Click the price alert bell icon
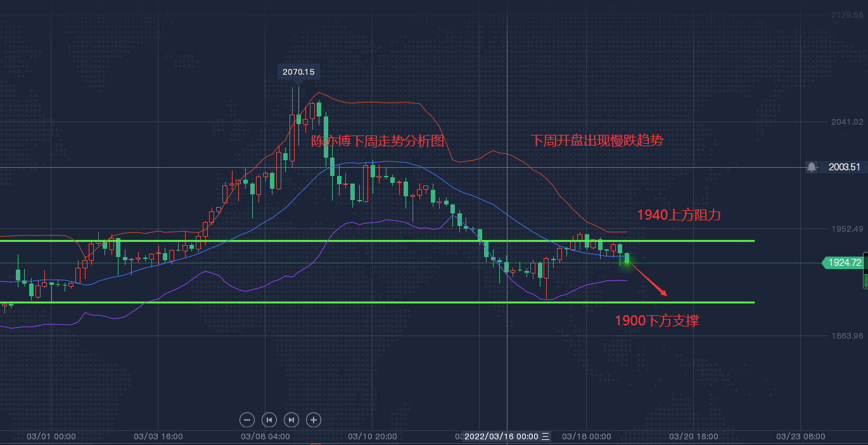Image resolution: width=868 pixels, height=445 pixels. pos(812,167)
